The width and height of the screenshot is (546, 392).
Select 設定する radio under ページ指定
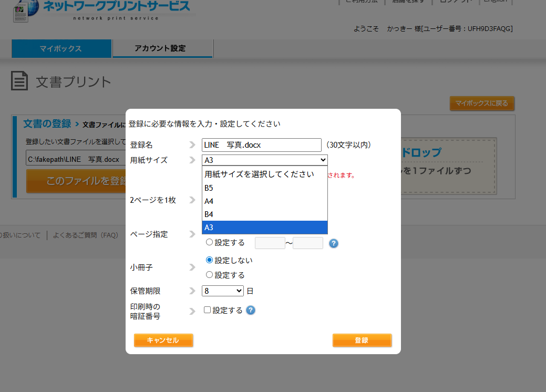click(x=209, y=242)
